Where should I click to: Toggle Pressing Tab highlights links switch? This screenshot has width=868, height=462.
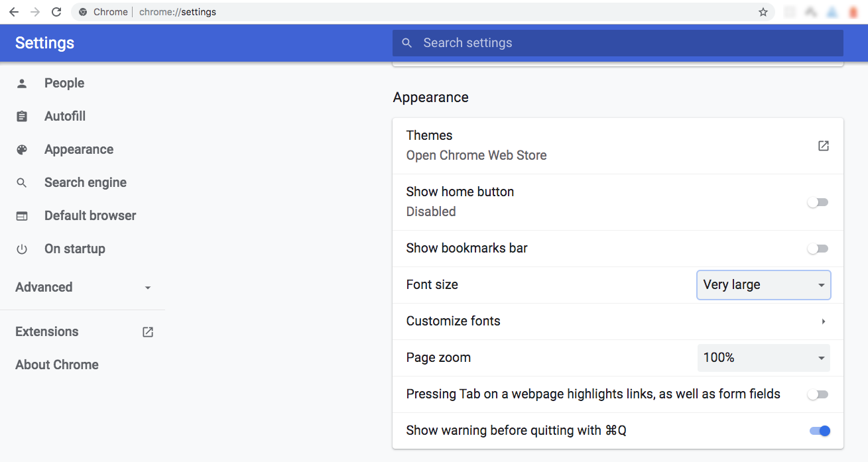[818, 394]
